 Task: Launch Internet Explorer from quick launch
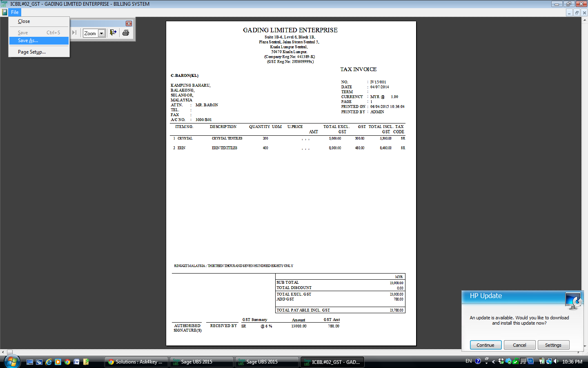click(49, 362)
